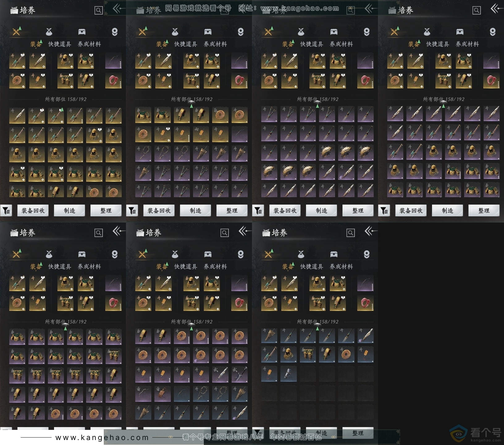Switch to the 养成材料 tab in the second top panel

pos(215,44)
